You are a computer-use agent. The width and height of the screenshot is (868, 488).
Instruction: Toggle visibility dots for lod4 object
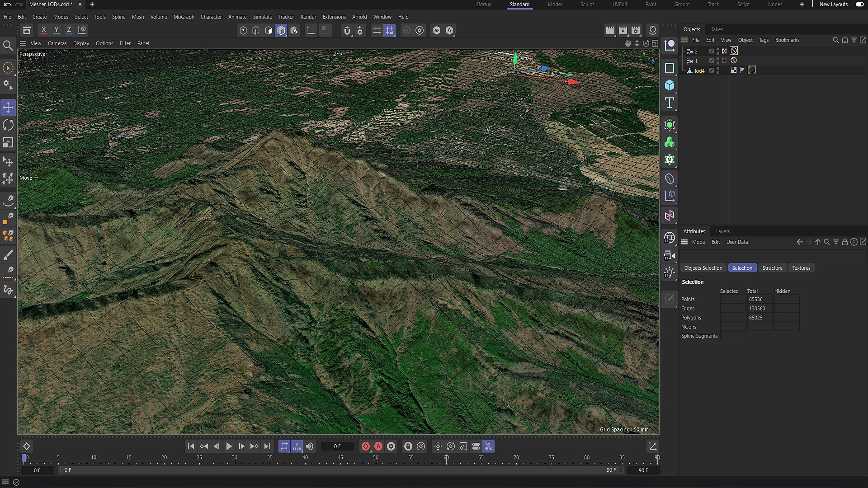(x=718, y=70)
